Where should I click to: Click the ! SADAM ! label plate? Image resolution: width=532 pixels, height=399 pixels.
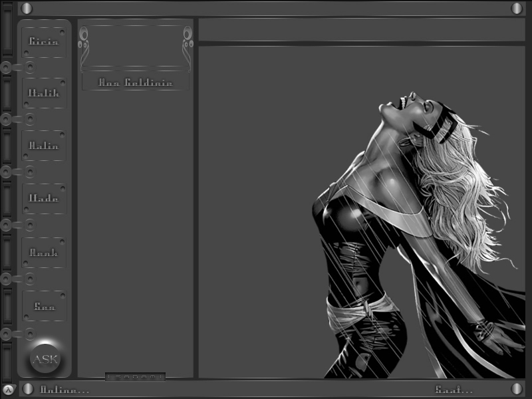(135, 376)
